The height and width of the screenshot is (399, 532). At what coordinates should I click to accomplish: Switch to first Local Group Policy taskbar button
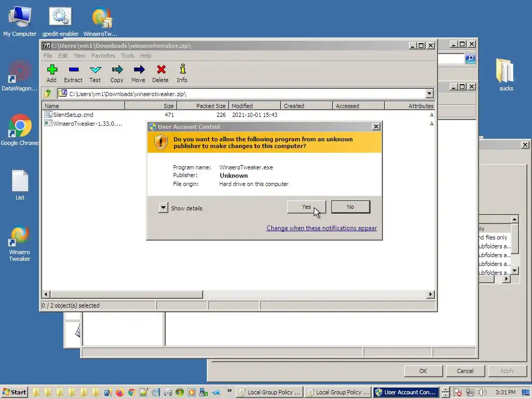click(270, 392)
